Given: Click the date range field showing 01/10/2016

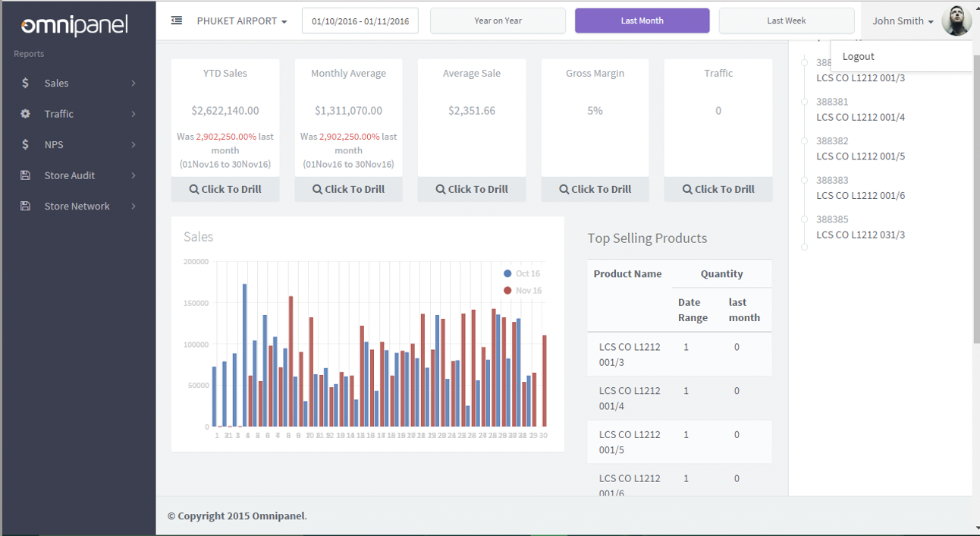Looking at the screenshot, I should click(360, 20).
